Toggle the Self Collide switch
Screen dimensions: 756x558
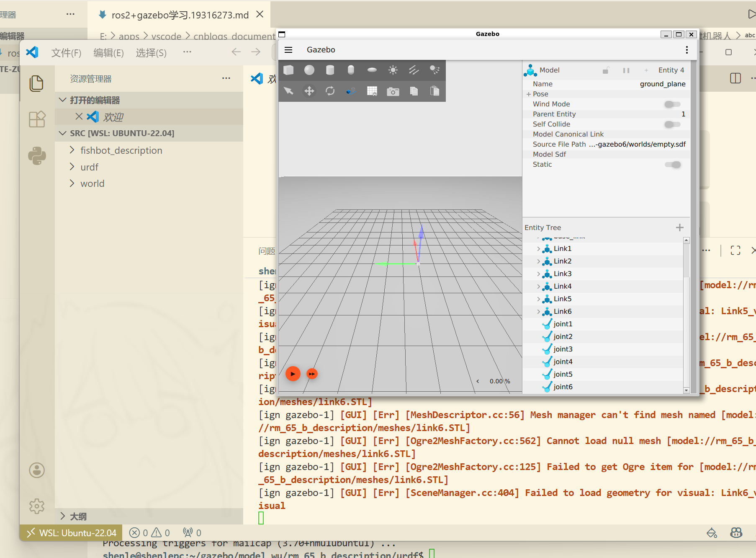(x=672, y=124)
